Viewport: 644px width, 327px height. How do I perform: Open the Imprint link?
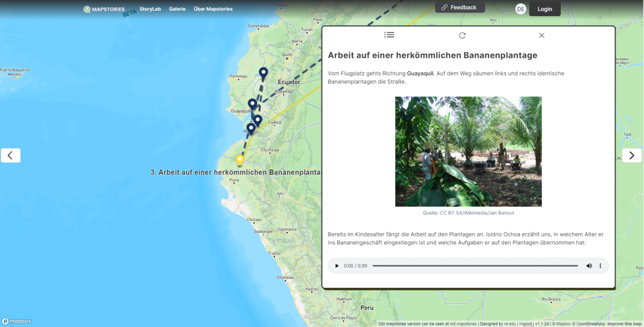(x=526, y=324)
